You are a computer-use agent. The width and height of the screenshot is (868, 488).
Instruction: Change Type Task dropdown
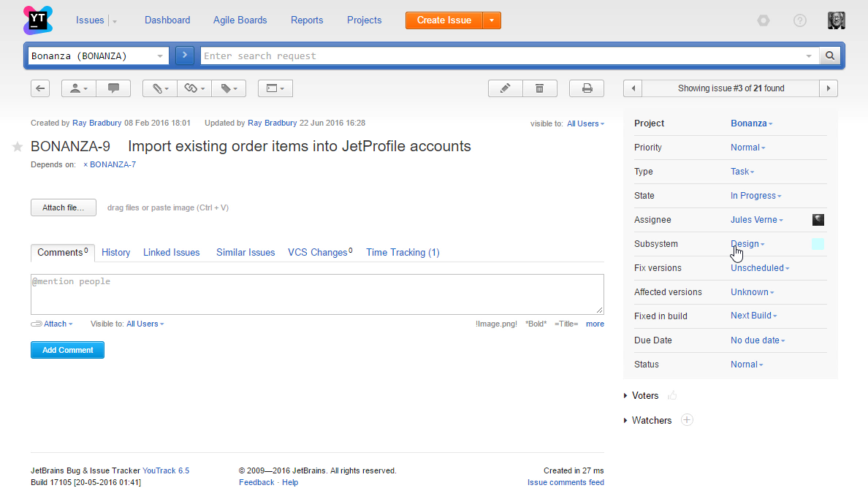point(742,172)
